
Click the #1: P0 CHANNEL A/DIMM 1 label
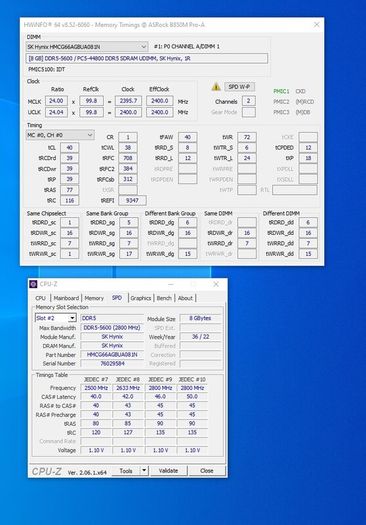point(187,47)
